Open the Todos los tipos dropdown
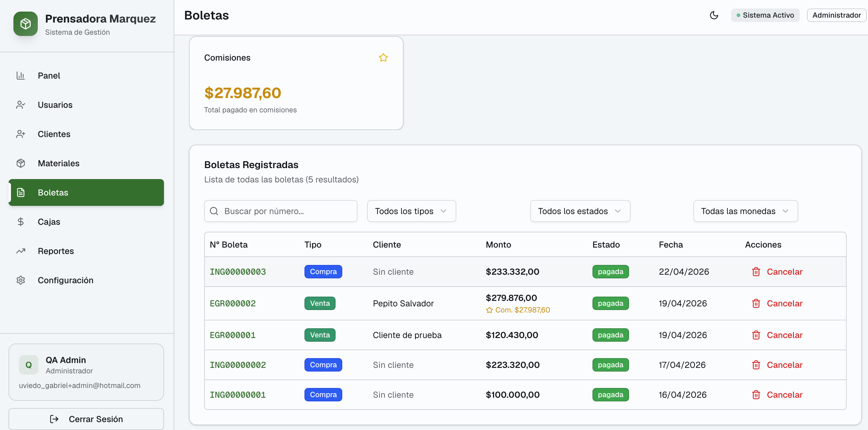 click(x=411, y=211)
